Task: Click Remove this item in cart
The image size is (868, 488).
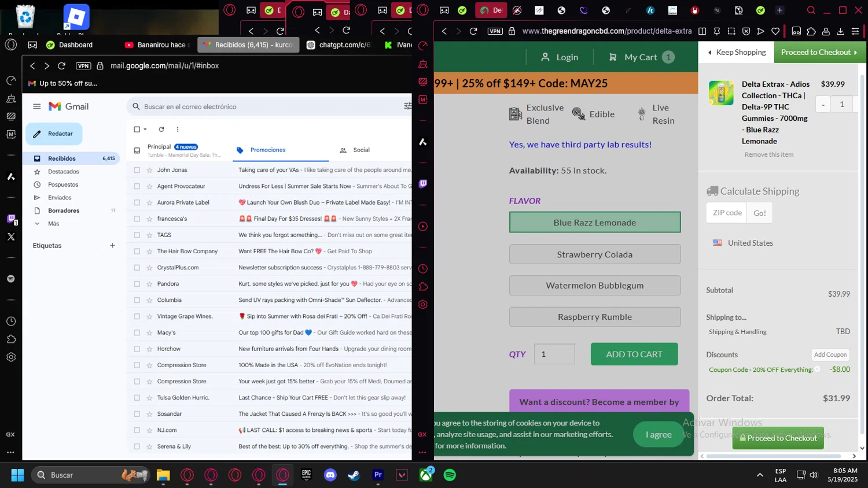Action: 769,154
